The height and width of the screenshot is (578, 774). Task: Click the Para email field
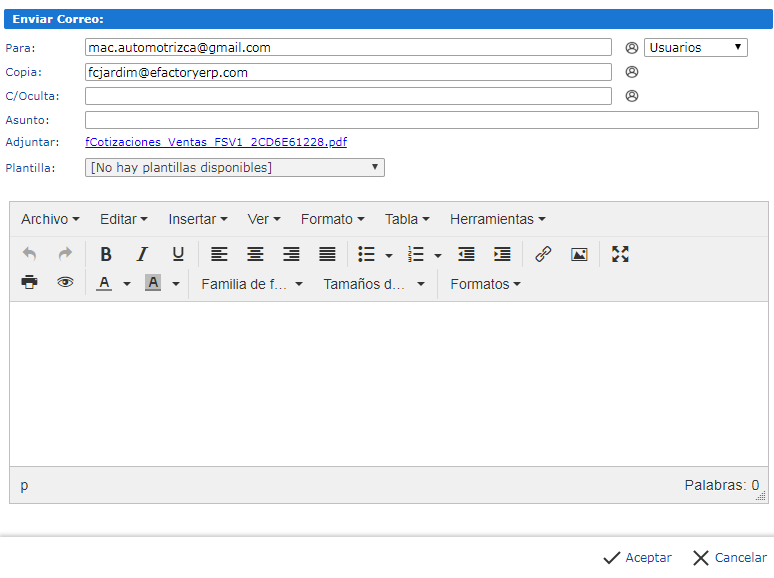coord(348,47)
